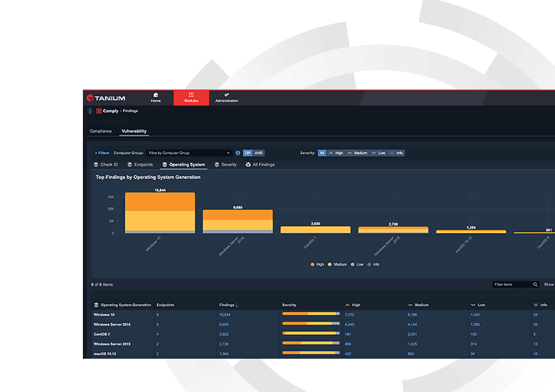
Task: Click the search magnifier in Filter items
Action: (535, 285)
